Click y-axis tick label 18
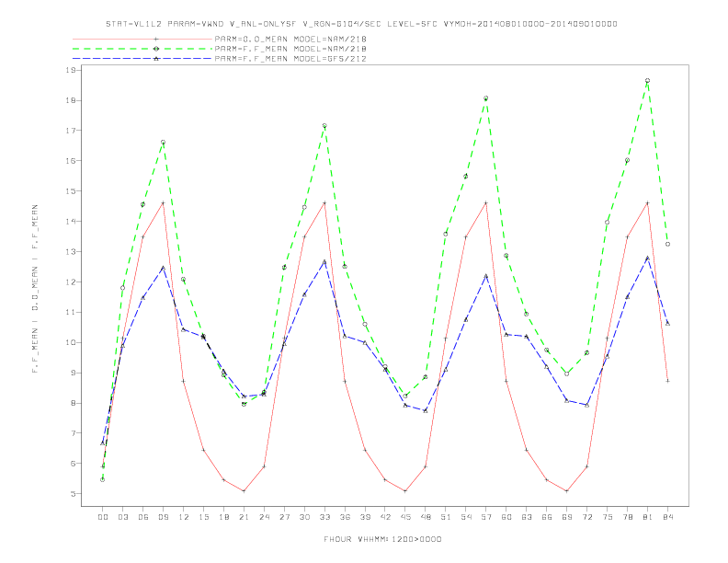 pos(71,100)
